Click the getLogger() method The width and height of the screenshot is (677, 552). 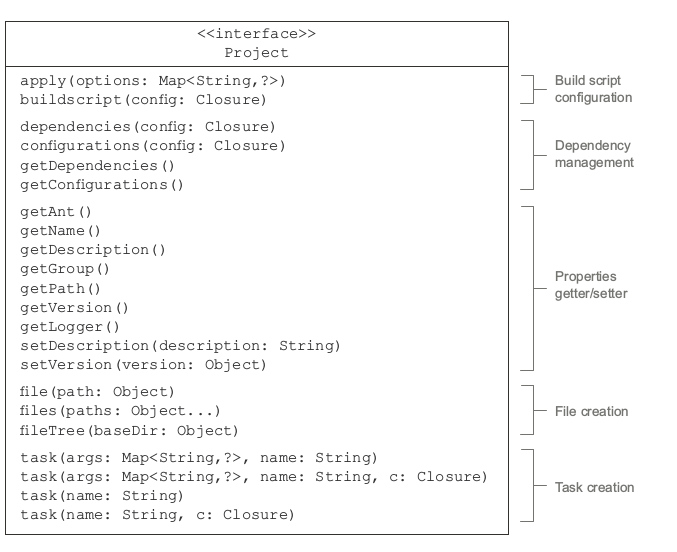click(70, 326)
